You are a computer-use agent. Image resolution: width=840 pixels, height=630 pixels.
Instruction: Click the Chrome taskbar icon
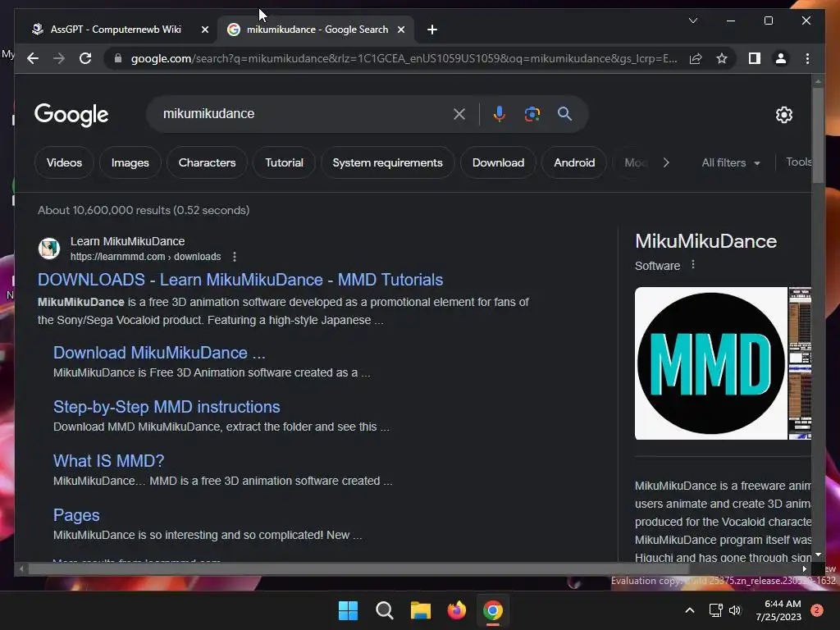coord(493,610)
